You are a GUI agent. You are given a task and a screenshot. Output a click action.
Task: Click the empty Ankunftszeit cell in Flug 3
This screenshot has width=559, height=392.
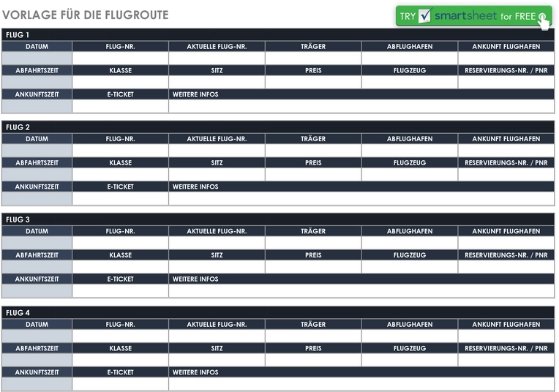point(37,290)
